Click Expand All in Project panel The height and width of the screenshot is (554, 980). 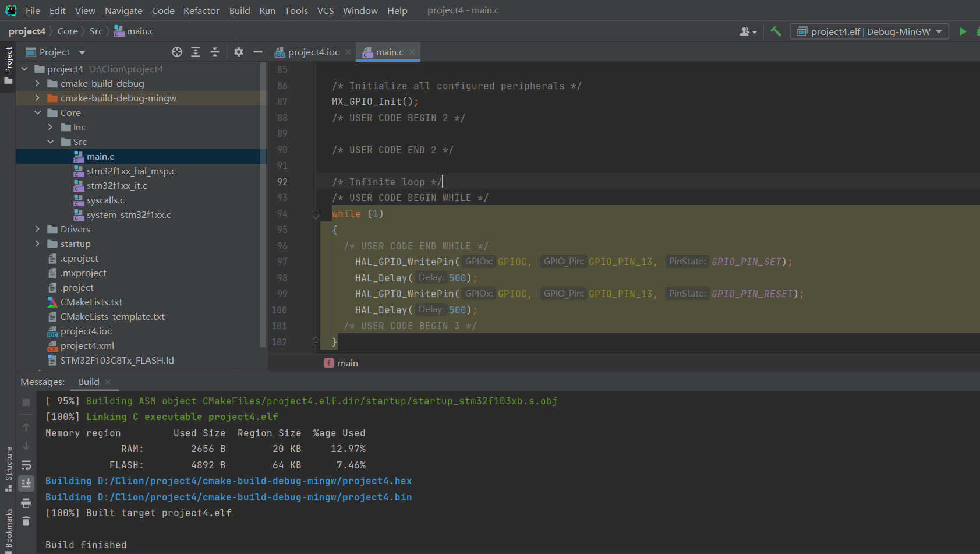196,52
